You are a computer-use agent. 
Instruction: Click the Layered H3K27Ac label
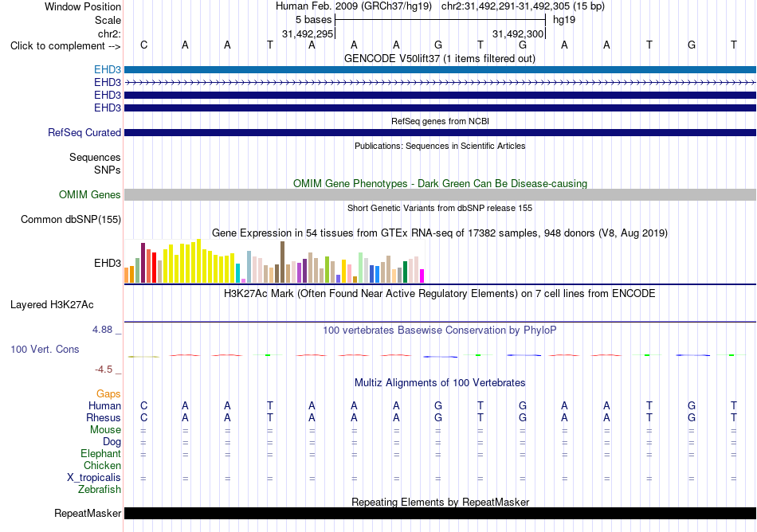(x=52, y=305)
